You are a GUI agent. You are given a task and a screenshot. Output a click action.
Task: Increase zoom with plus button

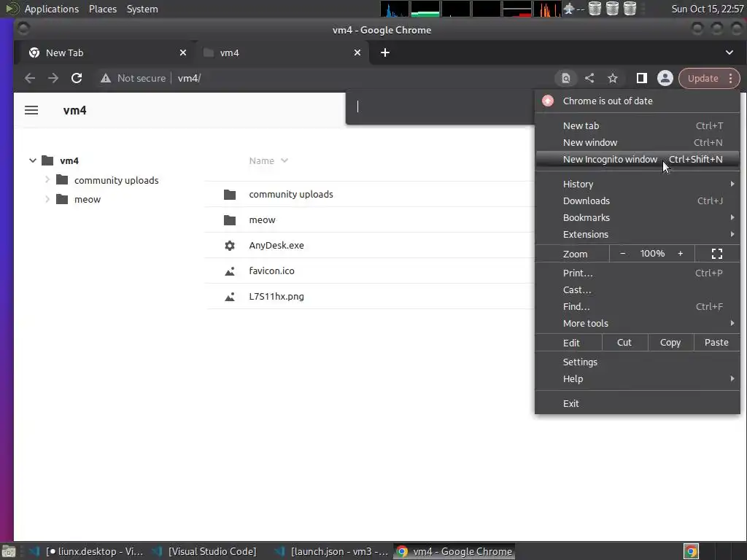[681, 254]
